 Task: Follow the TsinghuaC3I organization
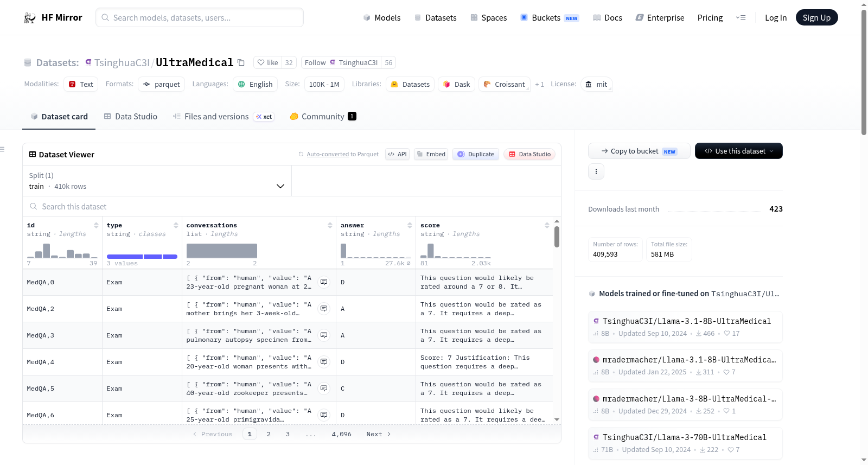341,63
